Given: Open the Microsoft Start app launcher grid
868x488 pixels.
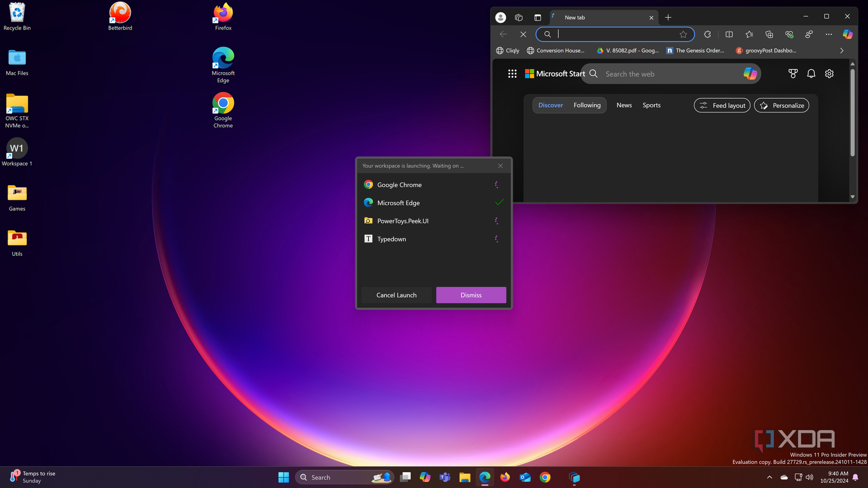Looking at the screenshot, I should pyautogui.click(x=512, y=74).
